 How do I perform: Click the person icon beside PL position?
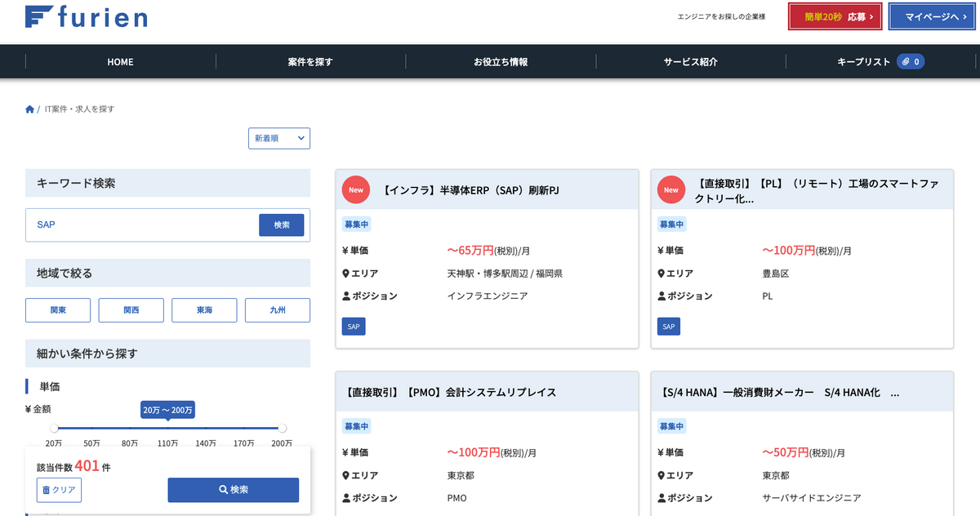[x=661, y=296]
